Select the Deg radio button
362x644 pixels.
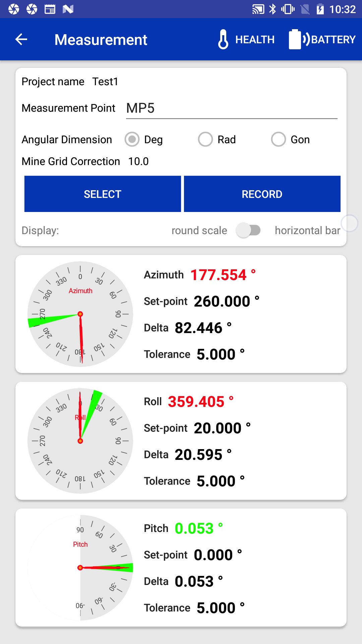click(132, 139)
